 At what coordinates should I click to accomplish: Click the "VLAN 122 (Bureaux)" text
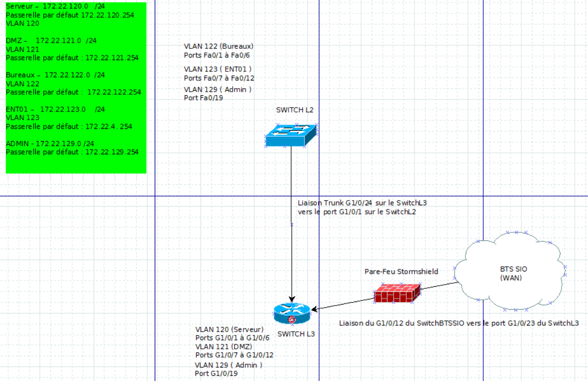point(218,46)
